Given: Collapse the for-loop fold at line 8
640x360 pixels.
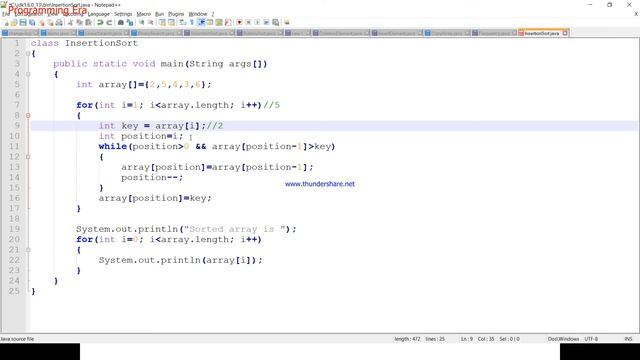Looking at the screenshot, I should point(28,116).
